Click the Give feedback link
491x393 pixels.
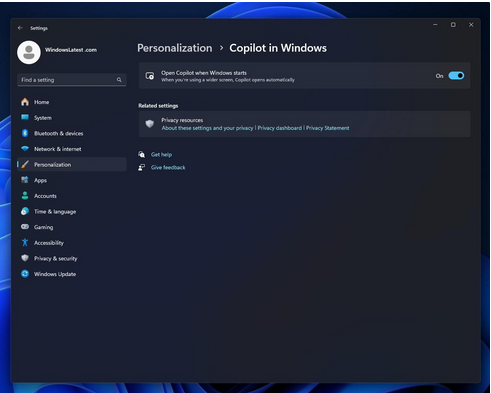point(168,167)
